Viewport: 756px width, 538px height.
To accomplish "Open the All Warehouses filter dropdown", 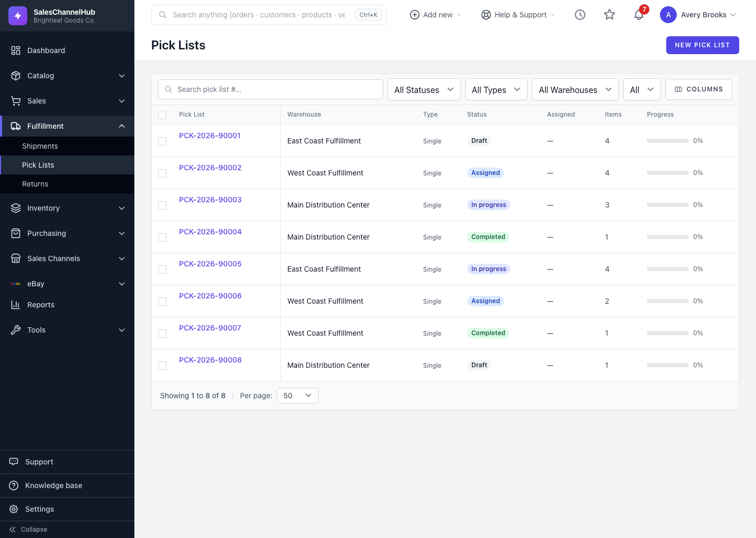I will pyautogui.click(x=575, y=89).
